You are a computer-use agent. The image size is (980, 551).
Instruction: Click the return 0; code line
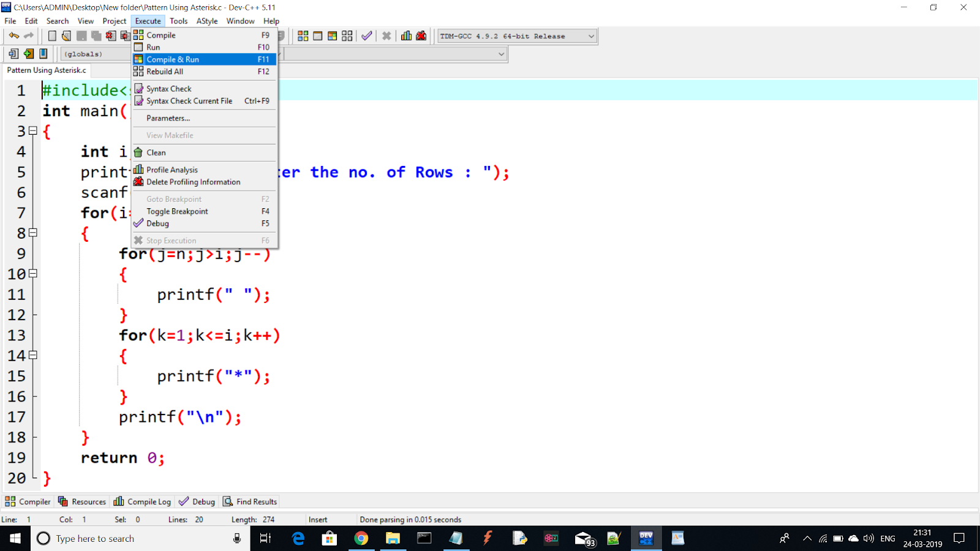[x=123, y=458]
